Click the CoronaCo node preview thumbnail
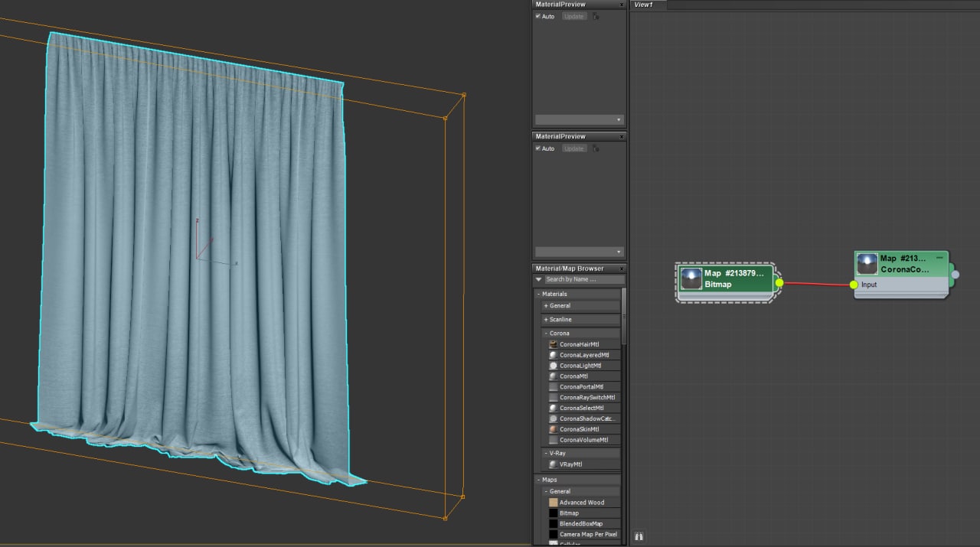This screenshot has width=980, height=547. coord(867,264)
